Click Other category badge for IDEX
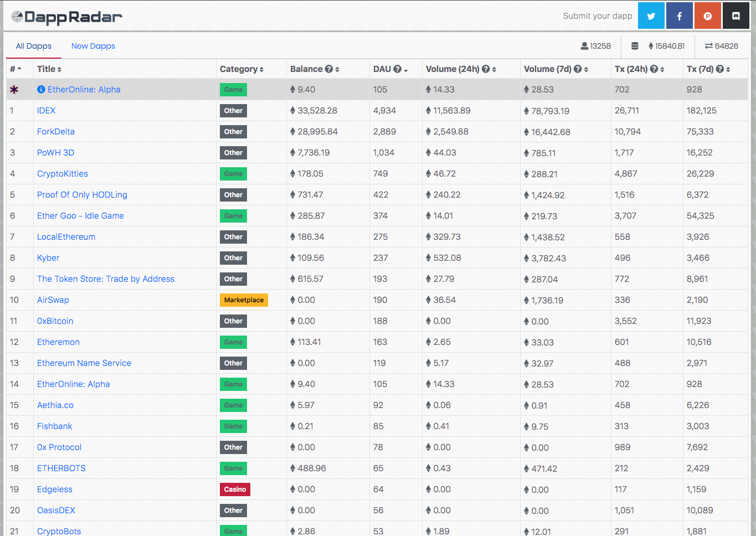Viewport: 756px width, 536px height. [233, 110]
